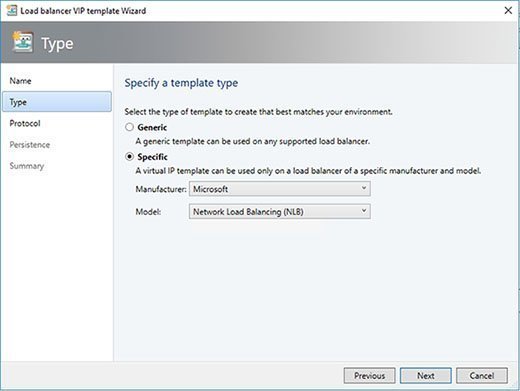The height and width of the screenshot is (391, 520).
Task: Click the Next button
Action: point(426,376)
